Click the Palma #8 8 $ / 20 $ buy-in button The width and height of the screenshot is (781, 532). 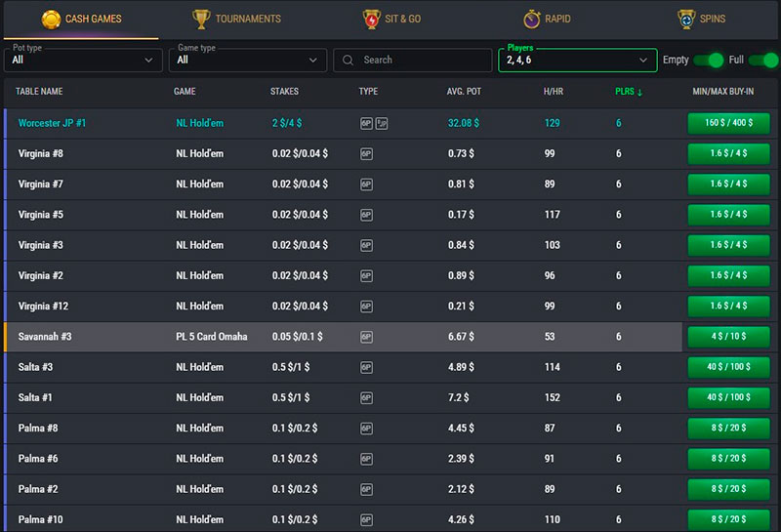[728, 429]
